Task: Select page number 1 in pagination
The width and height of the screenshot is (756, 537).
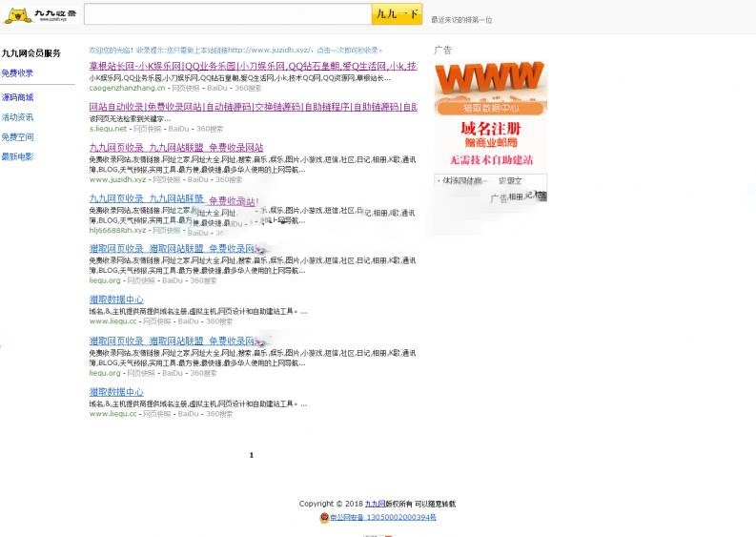Action: 251,455
